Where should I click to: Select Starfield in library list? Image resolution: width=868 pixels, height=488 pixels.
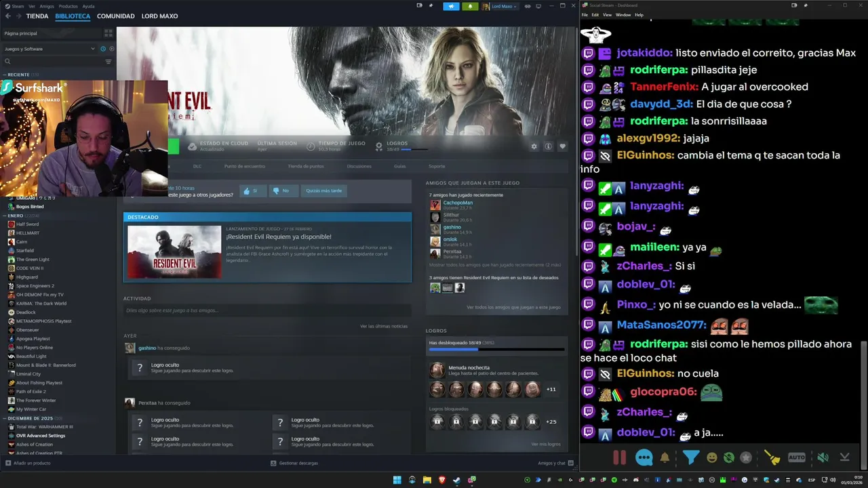pyautogui.click(x=25, y=251)
